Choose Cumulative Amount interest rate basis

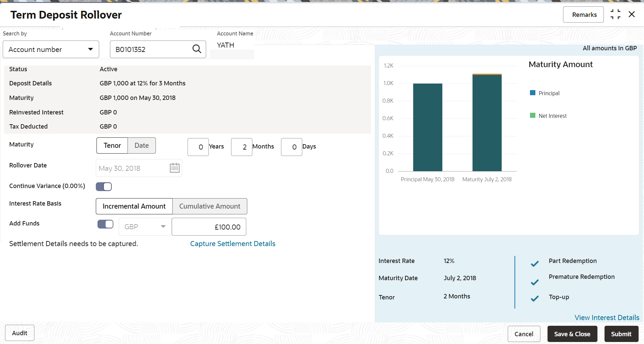pyautogui.click(x=209, y=206)
